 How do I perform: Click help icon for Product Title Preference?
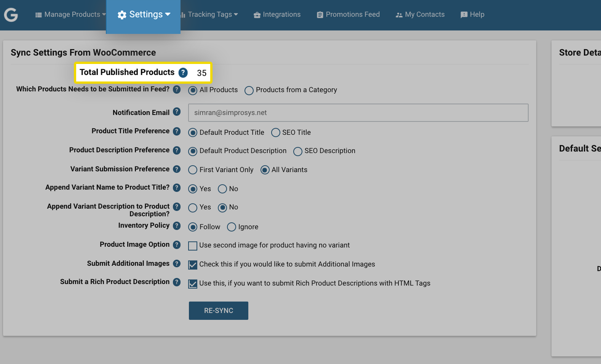[x=177, y=131]
